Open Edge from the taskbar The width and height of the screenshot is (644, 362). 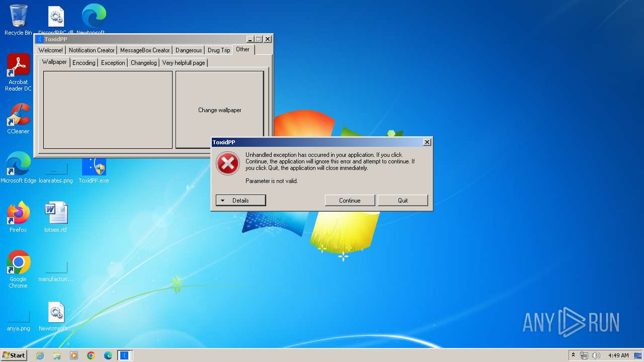(108, 355)
